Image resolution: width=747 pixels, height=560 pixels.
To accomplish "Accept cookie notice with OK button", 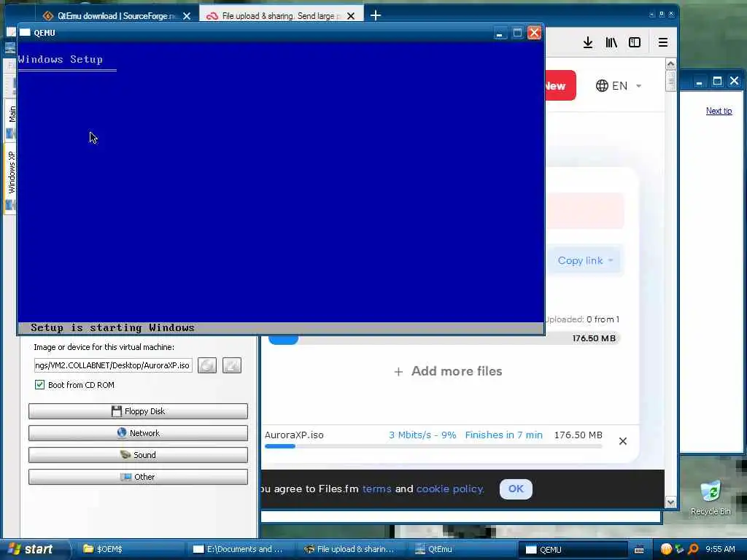I will (x=516, y=489).
